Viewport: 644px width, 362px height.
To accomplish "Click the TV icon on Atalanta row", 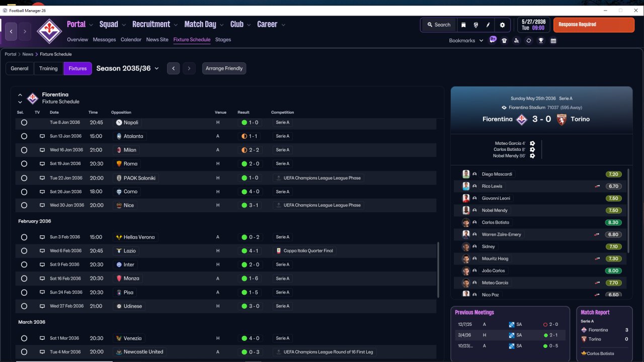I will [x=42, y=136].
